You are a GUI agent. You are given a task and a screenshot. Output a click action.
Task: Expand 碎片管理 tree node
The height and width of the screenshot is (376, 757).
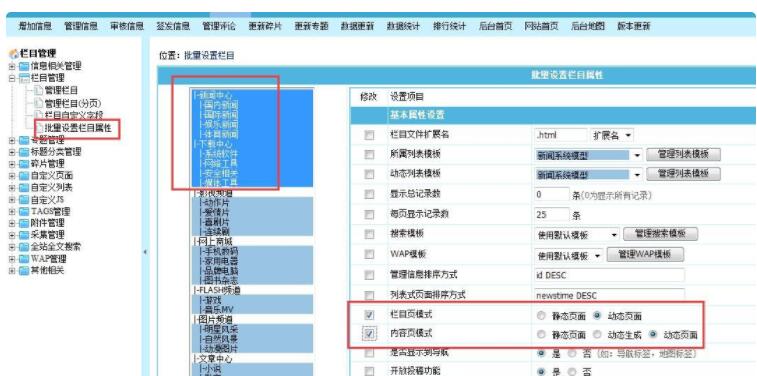[x=12, y=164]
